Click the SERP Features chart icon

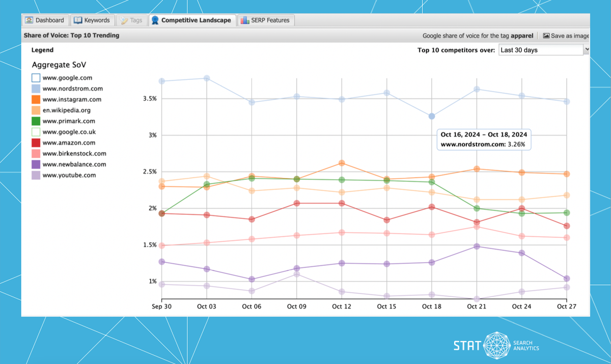(x=245, y=20)
